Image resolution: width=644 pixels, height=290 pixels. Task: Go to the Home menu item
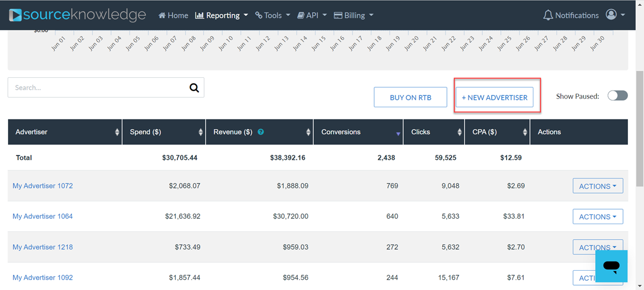coord(173,16)
